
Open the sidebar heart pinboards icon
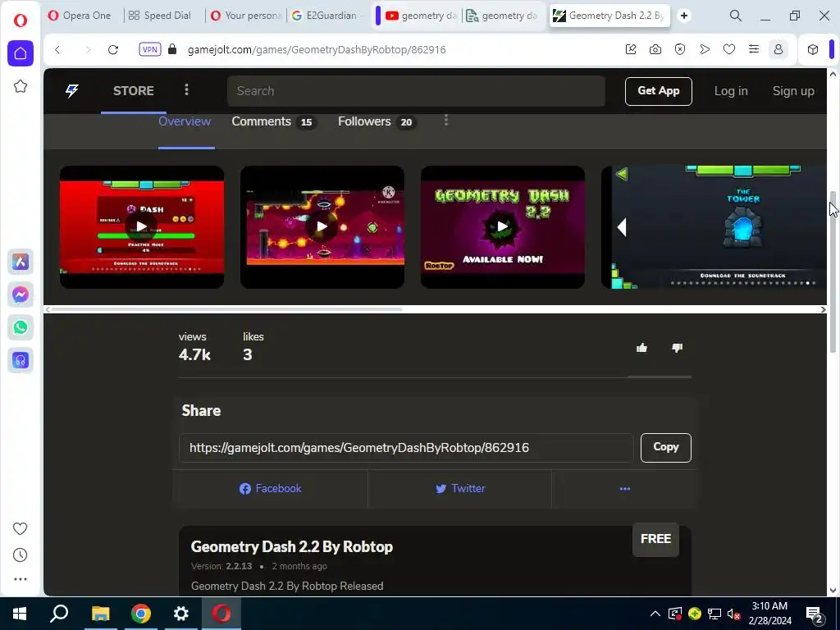coord(20,529)
